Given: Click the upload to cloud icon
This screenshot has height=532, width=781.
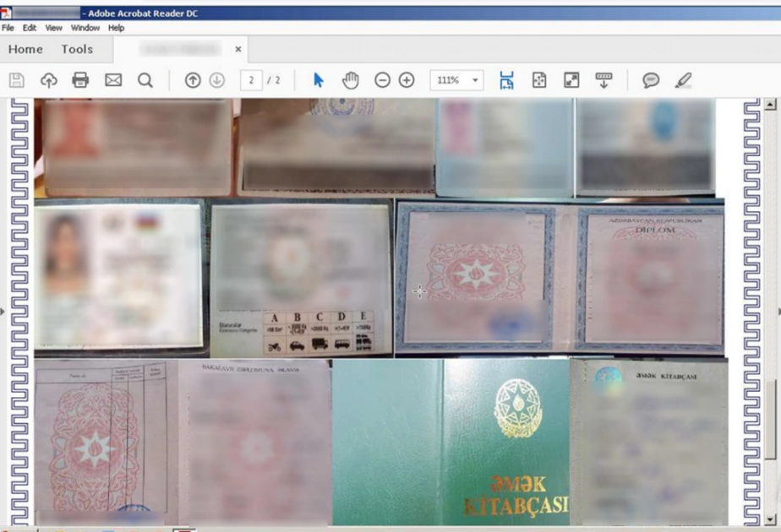Looking at the screenshot, I should 48,80.
